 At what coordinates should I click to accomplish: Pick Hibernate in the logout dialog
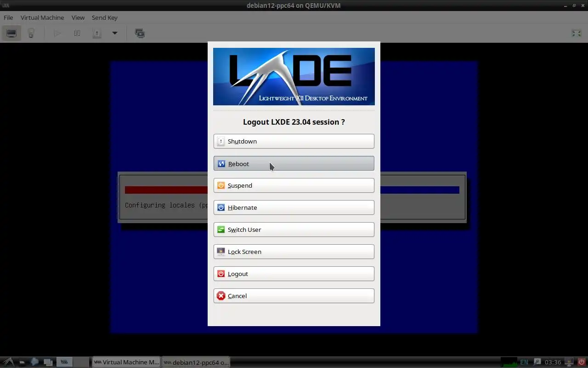(294, 207)
